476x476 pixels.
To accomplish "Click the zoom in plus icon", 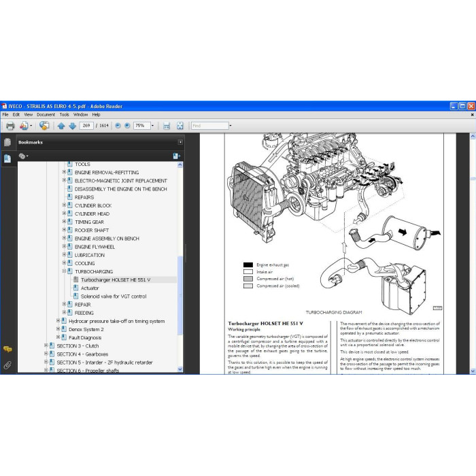I will click(x=127, y=126).
